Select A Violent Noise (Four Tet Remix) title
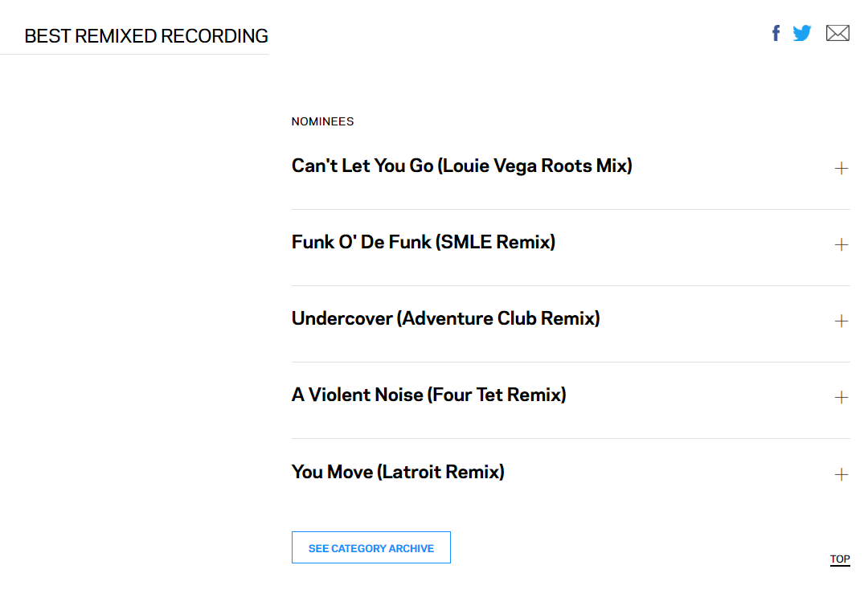Viewport: 868px width, 598px height. (428, 395)
